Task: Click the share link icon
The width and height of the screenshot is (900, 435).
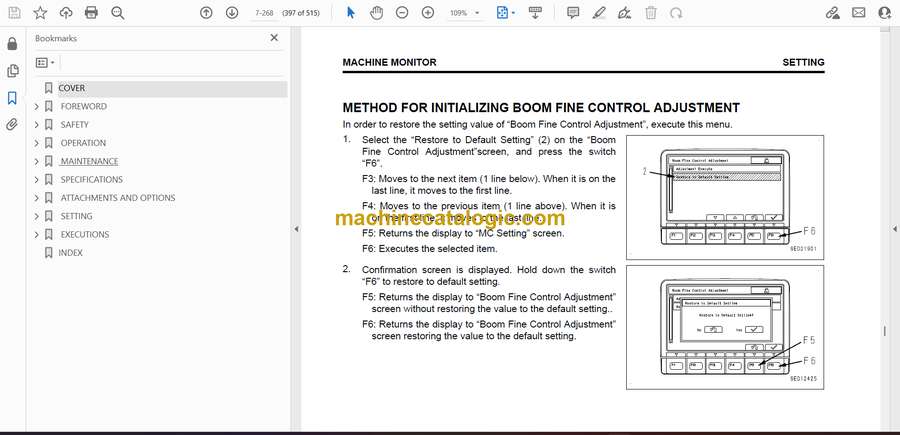Action: point(832,13)
